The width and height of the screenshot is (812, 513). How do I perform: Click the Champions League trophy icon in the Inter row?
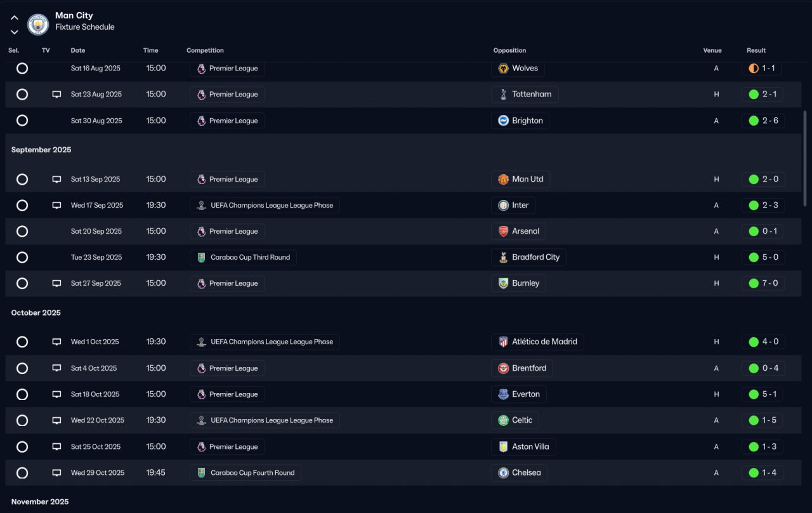pyautogui.click(x=201, y=205)
